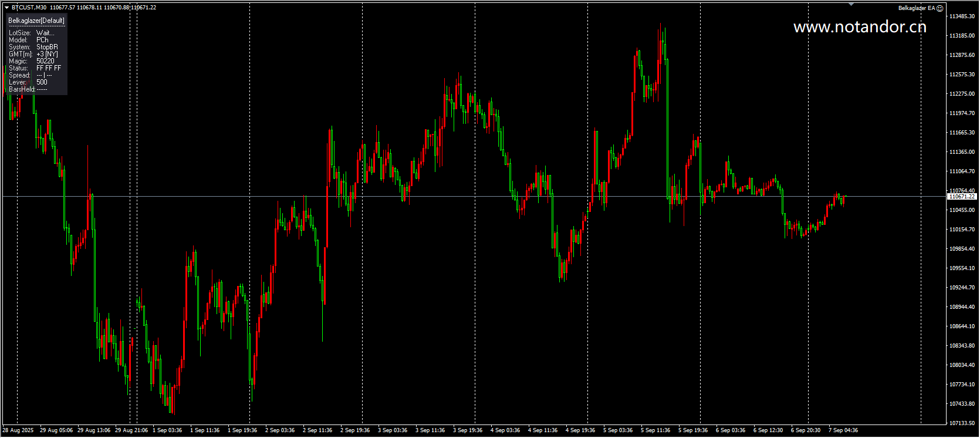The width and height of the screenshot is (980, 438).
Task: Click the 107133.50 price scale label
Action: (962, 423)
